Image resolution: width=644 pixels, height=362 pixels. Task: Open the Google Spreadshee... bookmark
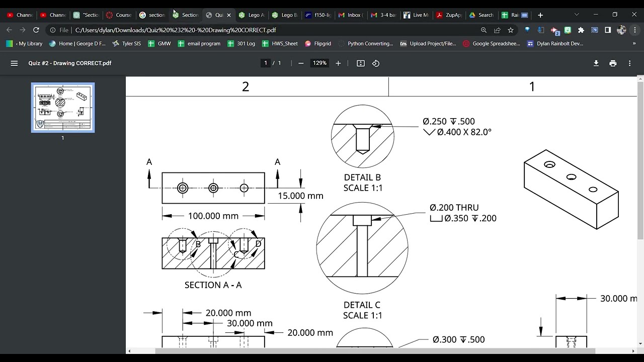[492, 44]
